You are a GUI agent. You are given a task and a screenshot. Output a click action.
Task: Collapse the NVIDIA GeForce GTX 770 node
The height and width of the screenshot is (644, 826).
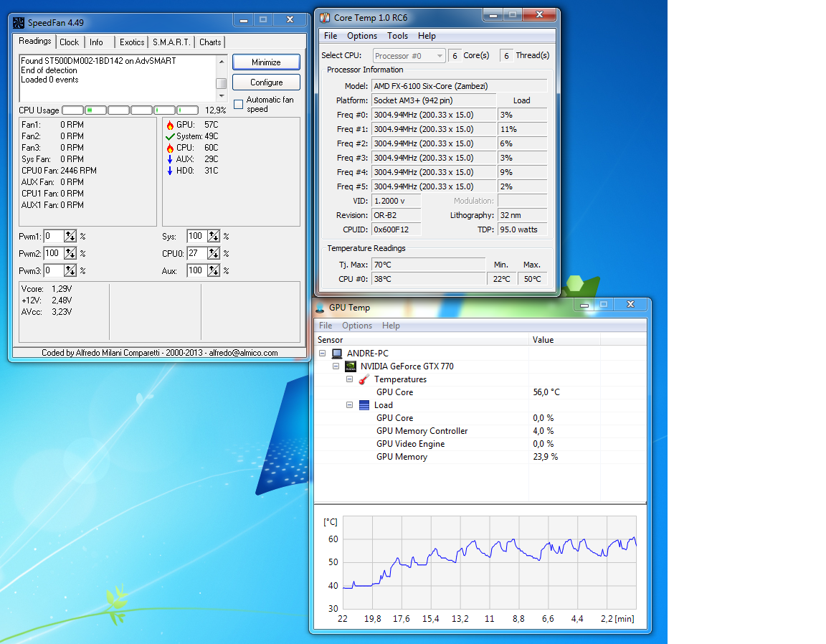point(336,366)
